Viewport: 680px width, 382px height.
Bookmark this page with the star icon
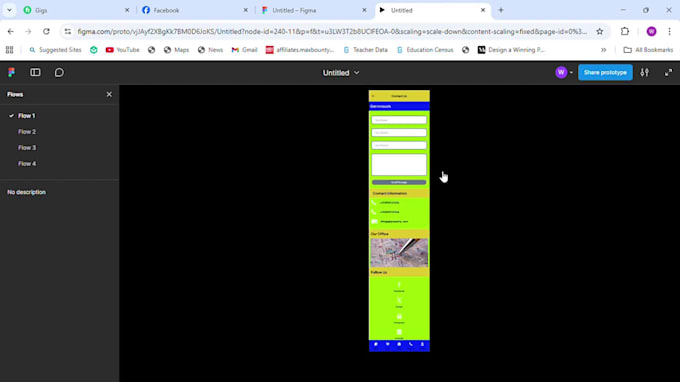[x=599, y=31]
